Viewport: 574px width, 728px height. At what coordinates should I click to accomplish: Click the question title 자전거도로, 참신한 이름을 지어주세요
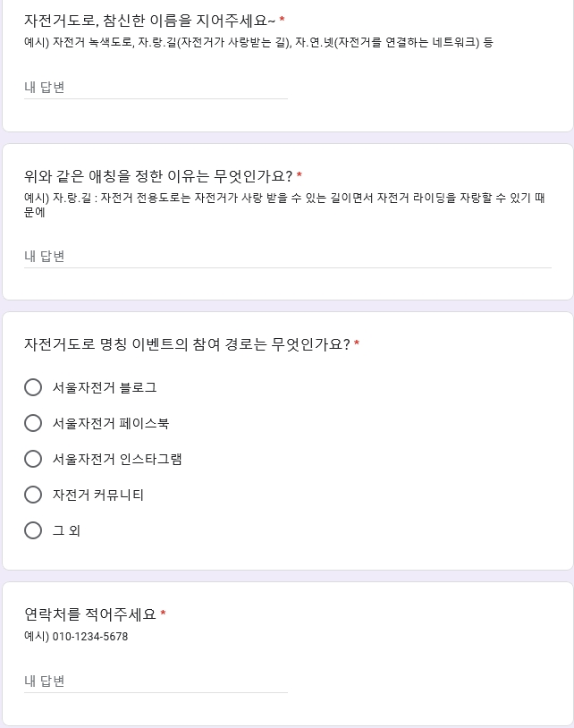[x=149, y=21]
